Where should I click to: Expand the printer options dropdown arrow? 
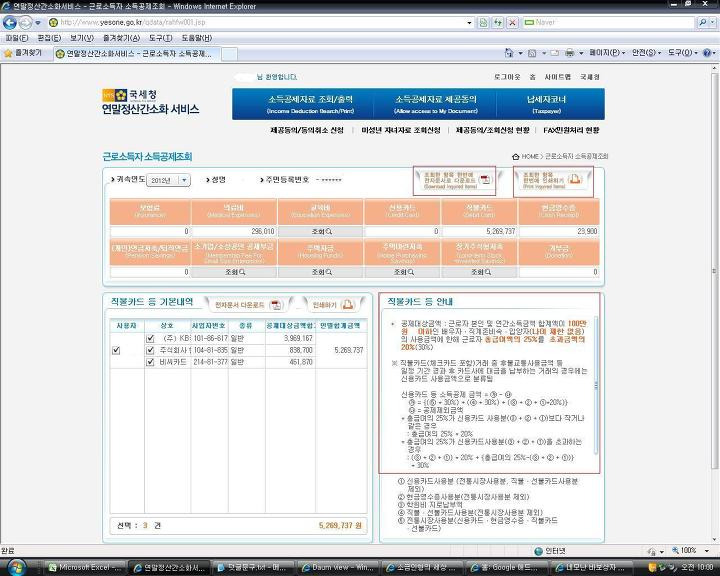click(581, 53)
